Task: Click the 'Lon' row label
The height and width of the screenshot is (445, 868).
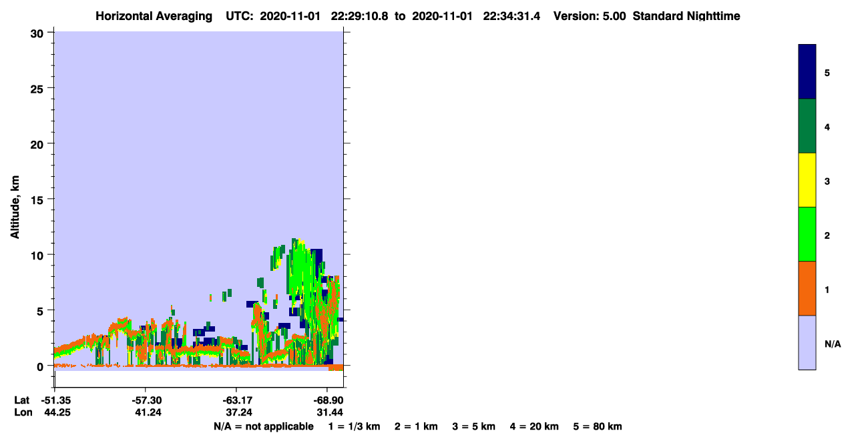Action: pos(22,412)
